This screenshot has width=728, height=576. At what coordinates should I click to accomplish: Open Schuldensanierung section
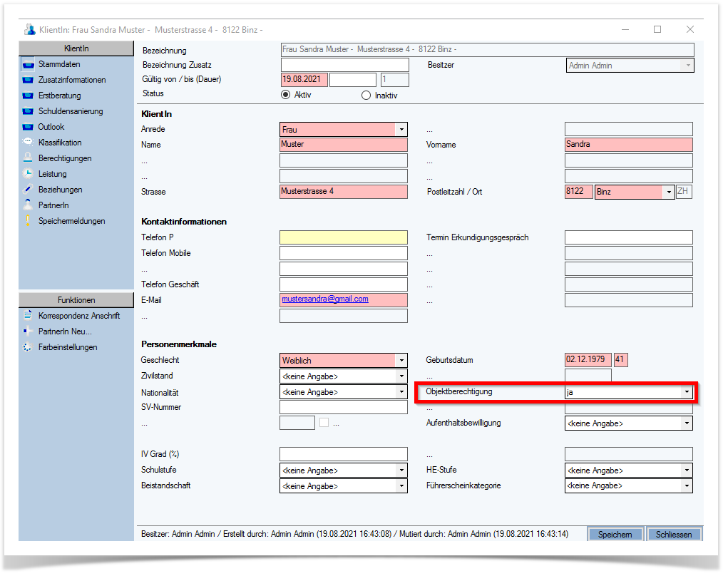click(x=71, y=111)
